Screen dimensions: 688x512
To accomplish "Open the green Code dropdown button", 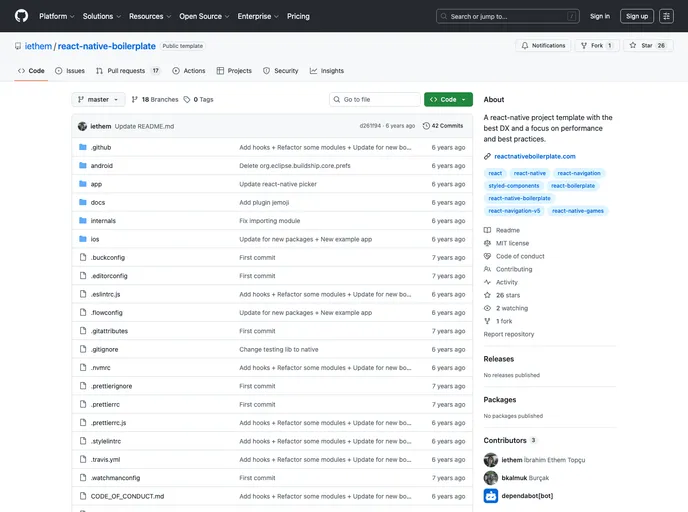I will pos(447,100).
